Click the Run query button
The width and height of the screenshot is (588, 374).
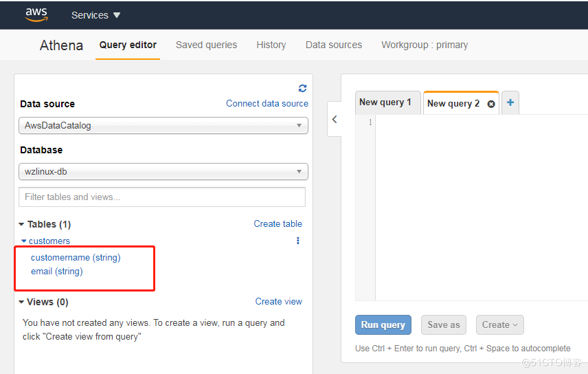click(x=383, y=324)
